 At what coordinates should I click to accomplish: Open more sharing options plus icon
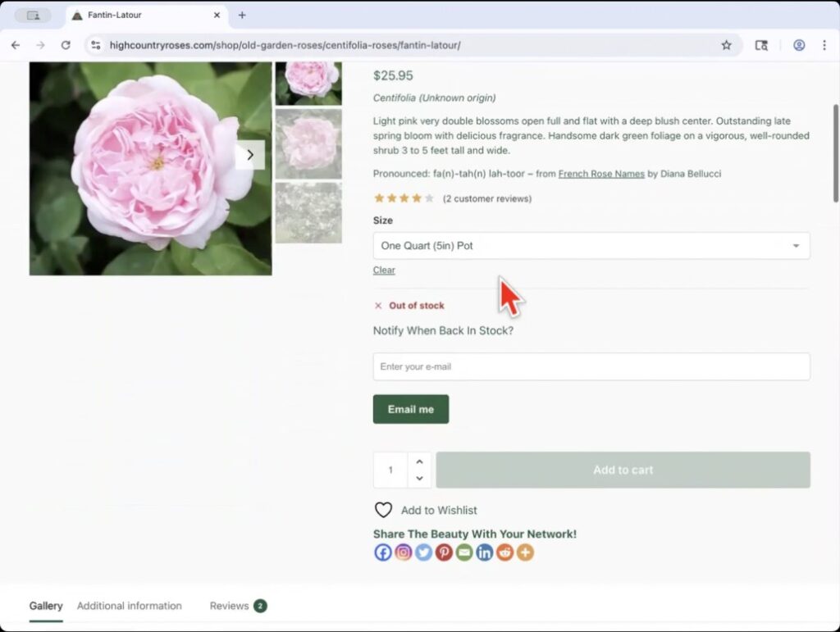coord(525,552)
